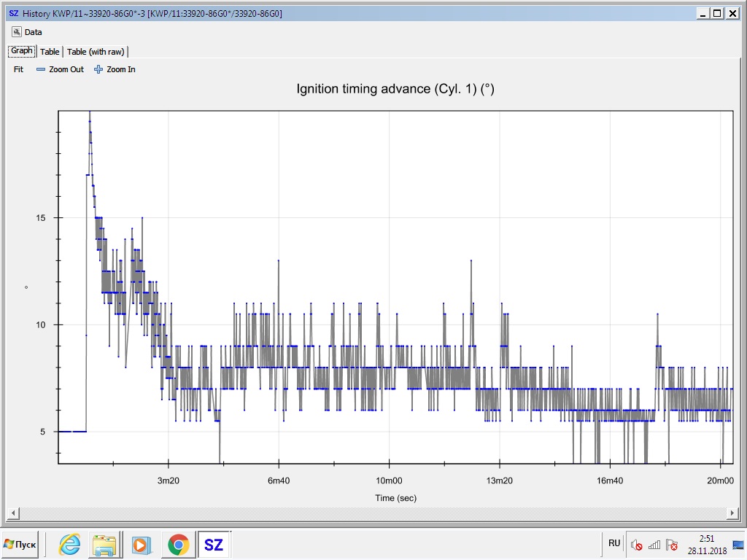The image size is (747, 560).
Task: Open the file explorer folder taskbar icon
Action: (x=104, y=544)
